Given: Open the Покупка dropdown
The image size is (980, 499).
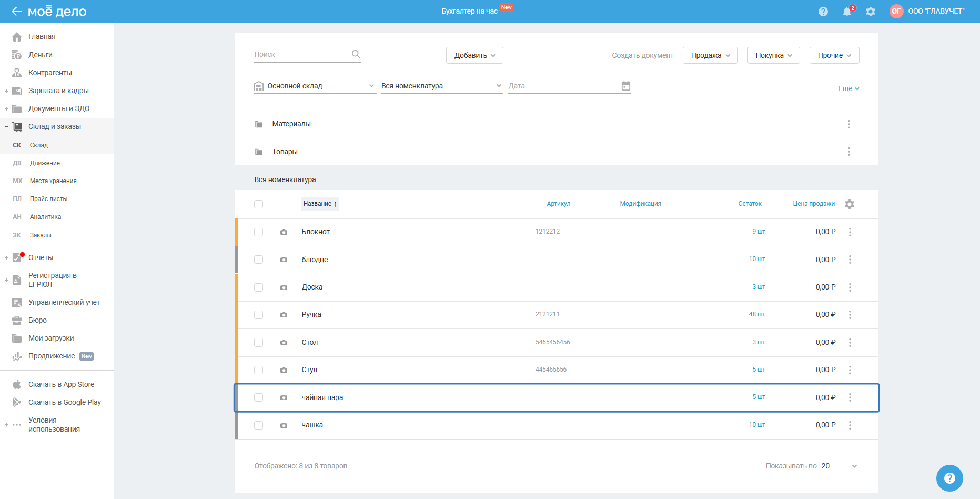Looking at the screenshot, I should 774,55.
